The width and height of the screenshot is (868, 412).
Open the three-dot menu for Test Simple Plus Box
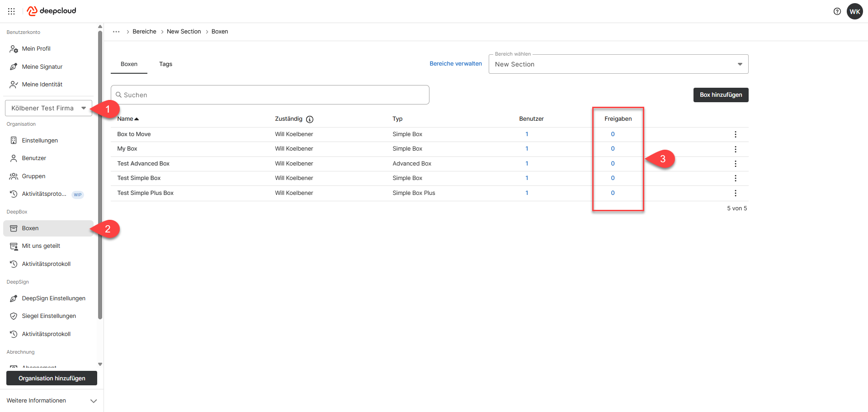pos(736,193)
